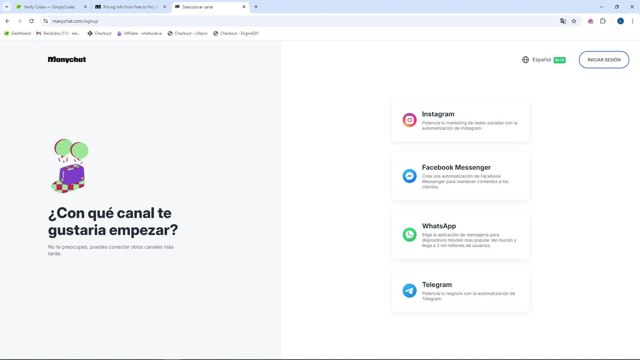
Task: Click the browser forward arrow
Action: click(x=19, y=21)
